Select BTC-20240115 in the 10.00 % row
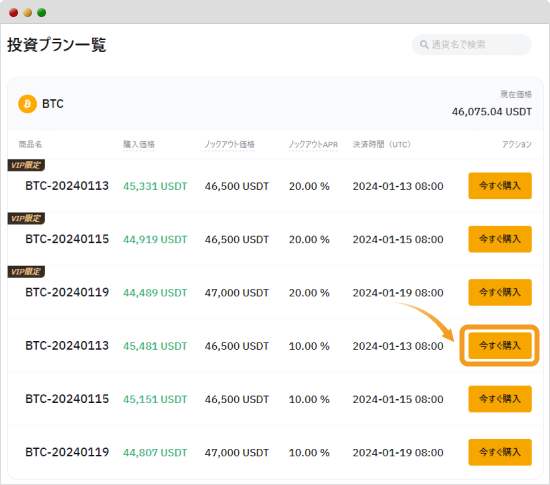The image size is (550, 485). tap(67, 399)
